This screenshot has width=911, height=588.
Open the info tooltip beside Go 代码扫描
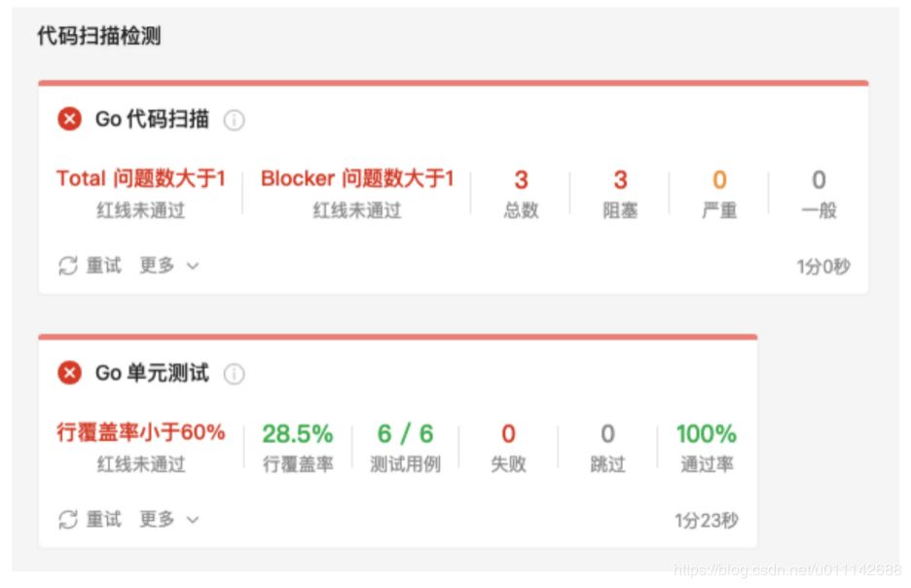(x=234, y=120)
